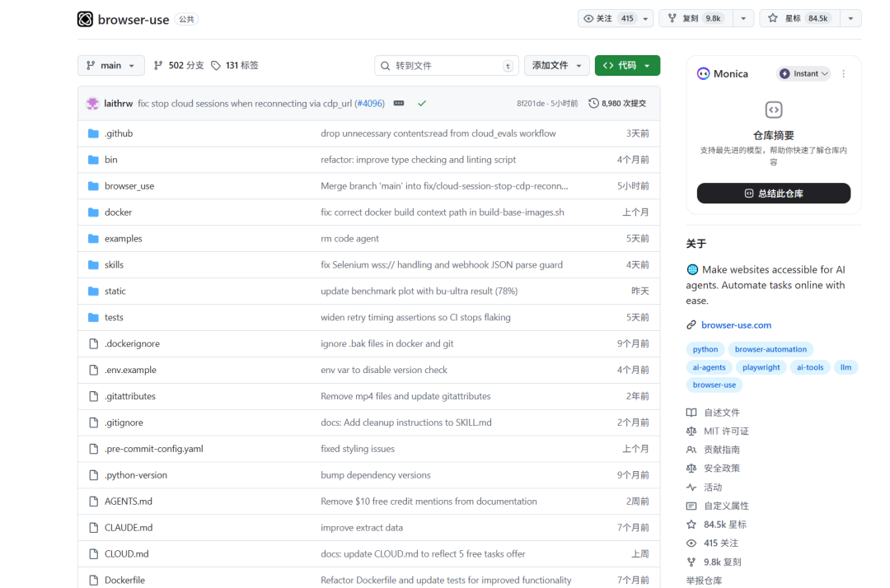Open Monica panel three-dot menu
The width and height of the screenshot is (890, 588).
click(844, 74)
